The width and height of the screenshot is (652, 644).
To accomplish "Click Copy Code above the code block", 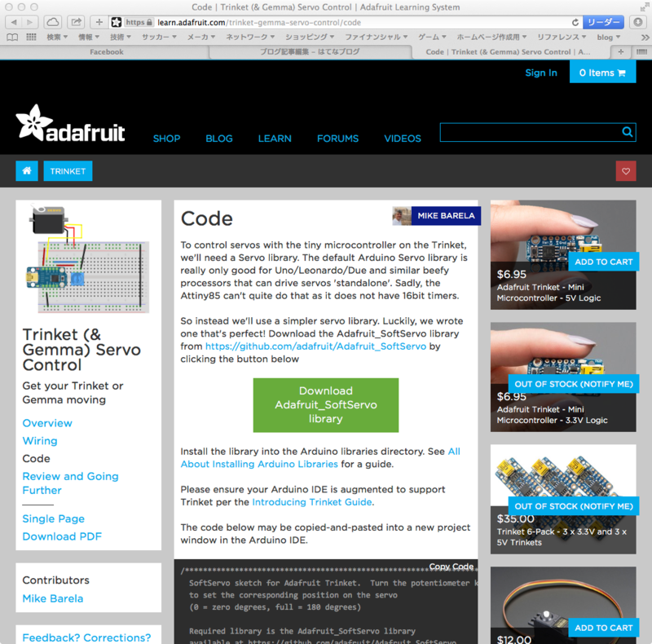I will pos(452,567).
